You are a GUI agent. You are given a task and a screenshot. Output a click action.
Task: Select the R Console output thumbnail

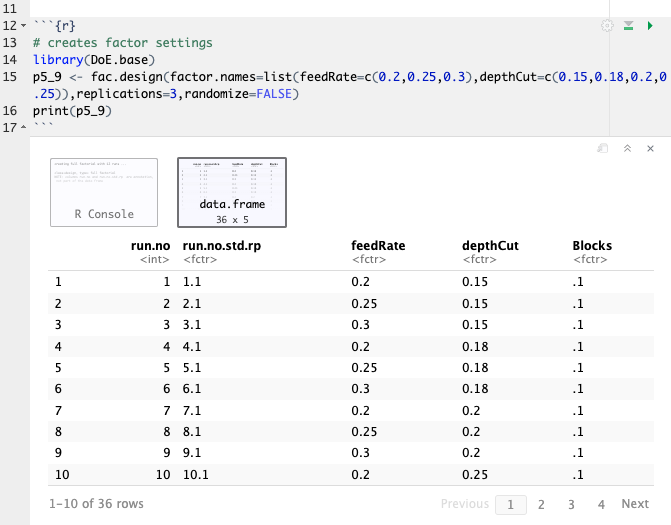[104, 191]
